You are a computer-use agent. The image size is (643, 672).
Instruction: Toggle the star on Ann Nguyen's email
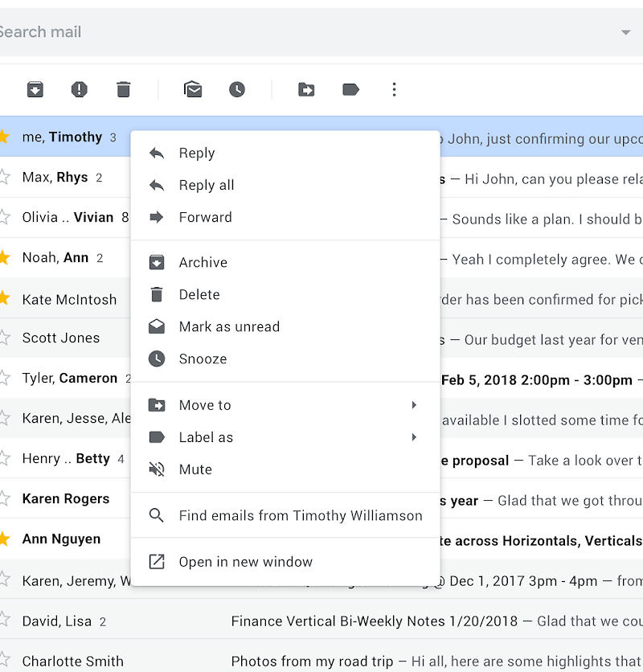tap(4, 539)
